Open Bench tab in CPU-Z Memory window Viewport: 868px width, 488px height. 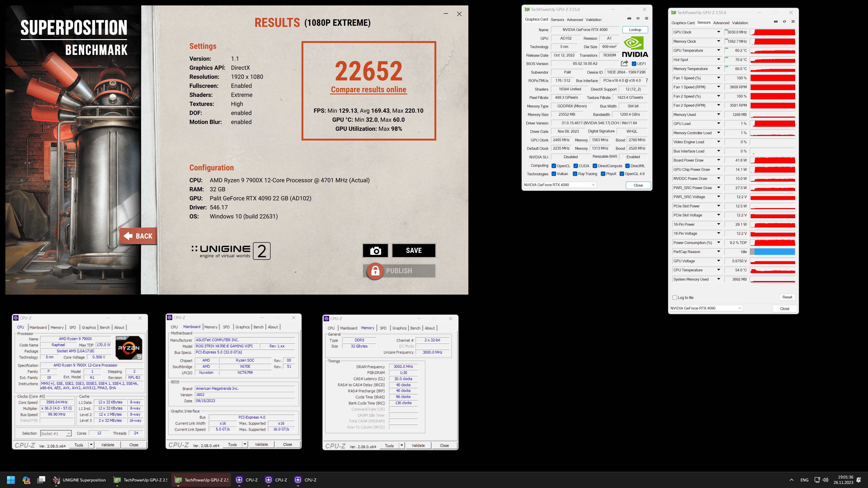click(x=415, y=328)
